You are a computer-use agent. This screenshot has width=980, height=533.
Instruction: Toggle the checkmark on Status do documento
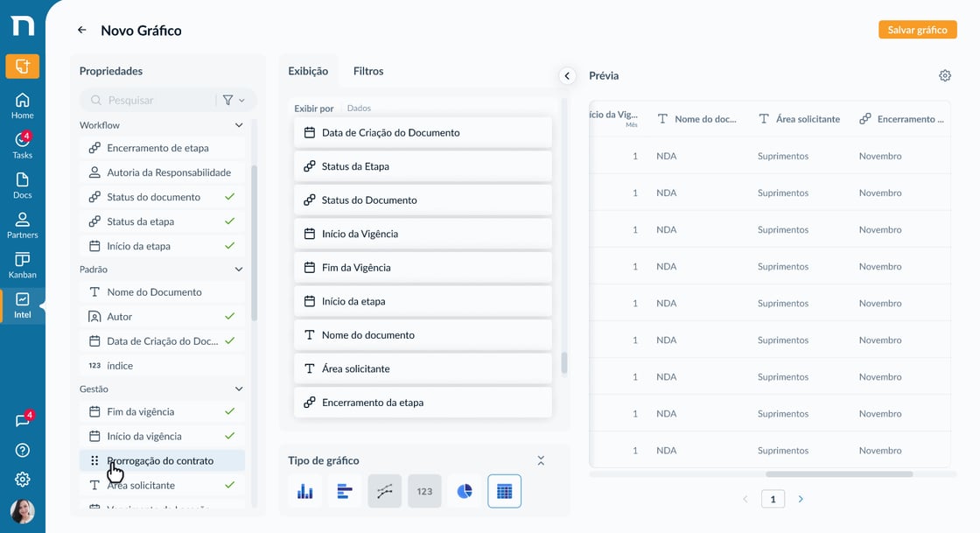tap(229, 197)
